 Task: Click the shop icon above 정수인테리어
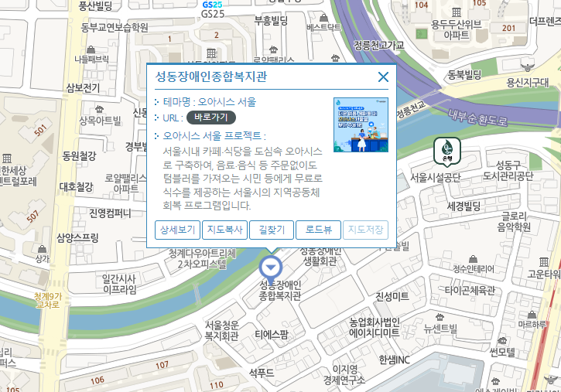click(473, 259)
